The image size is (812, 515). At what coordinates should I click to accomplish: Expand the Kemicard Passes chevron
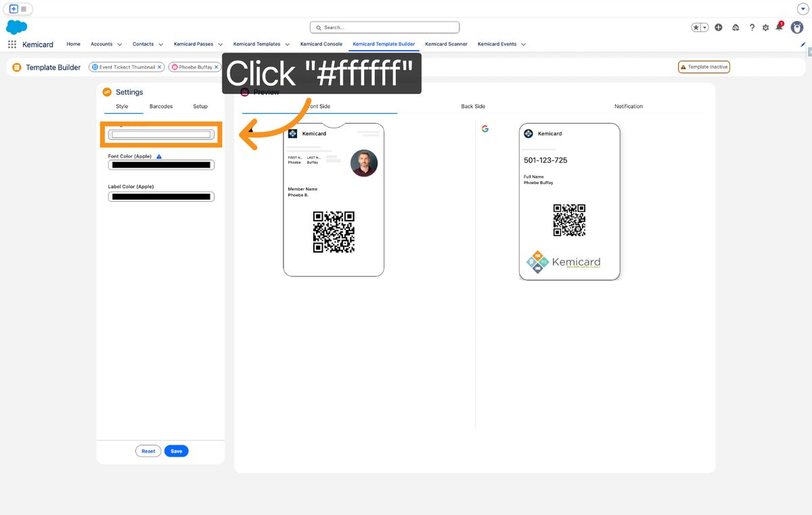tap(221, 44)
